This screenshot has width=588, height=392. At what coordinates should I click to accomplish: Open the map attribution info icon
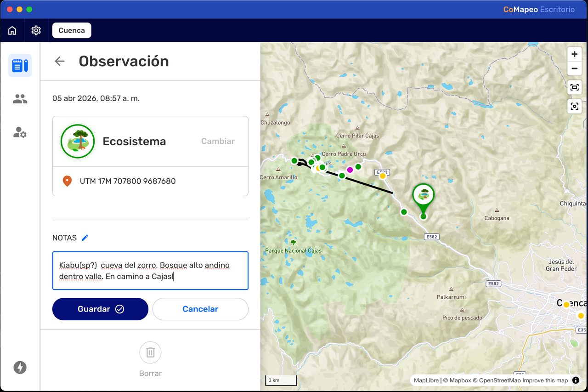[x=576, y=381]
